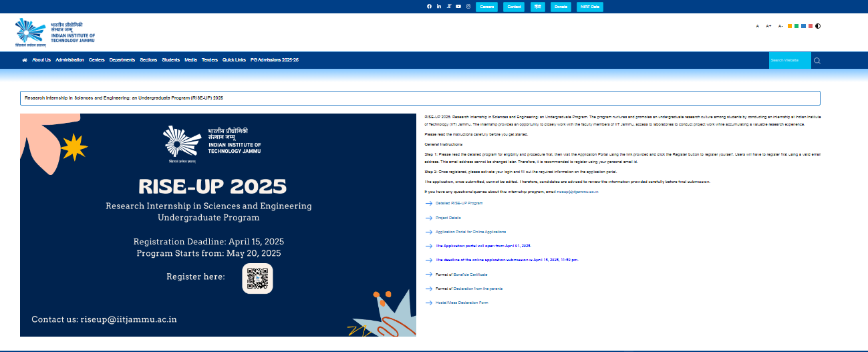Screen dimensions: 868x352
Task: Open the X (Twitter) social icon
Action: pyautogui.click(x=449, y=7)
